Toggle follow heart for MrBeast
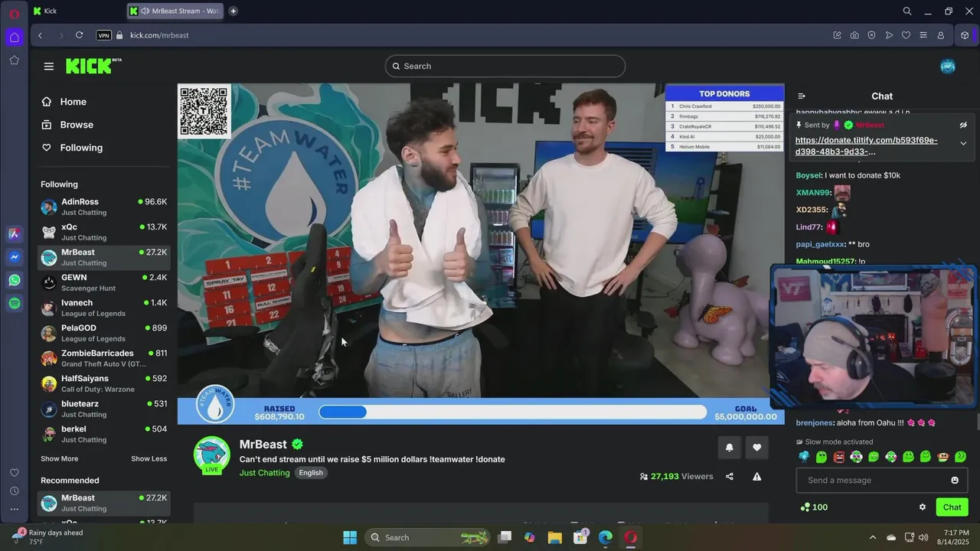This screenshot has height=551, width=980. 757,447
